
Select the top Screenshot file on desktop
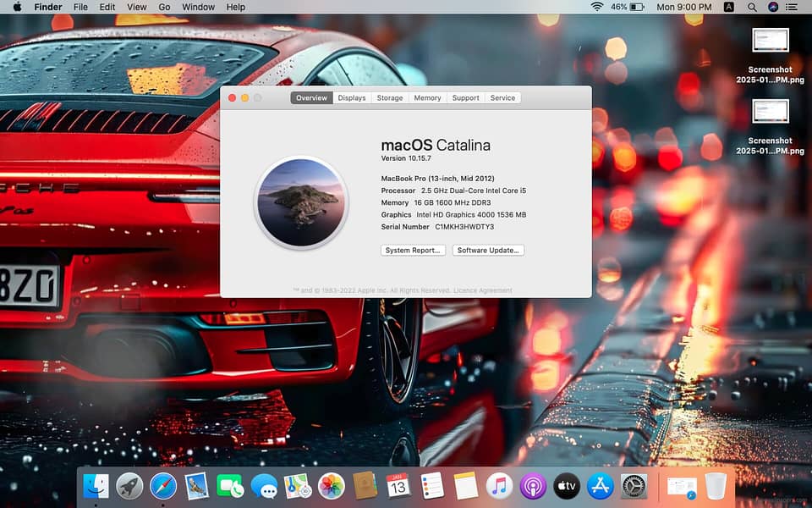point(770,41)
